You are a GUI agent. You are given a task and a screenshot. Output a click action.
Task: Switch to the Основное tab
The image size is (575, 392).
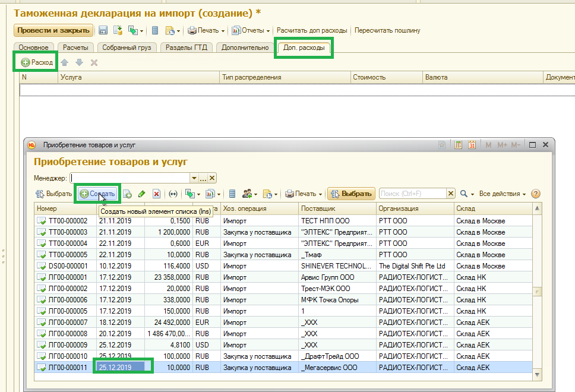tap(34, 48)
